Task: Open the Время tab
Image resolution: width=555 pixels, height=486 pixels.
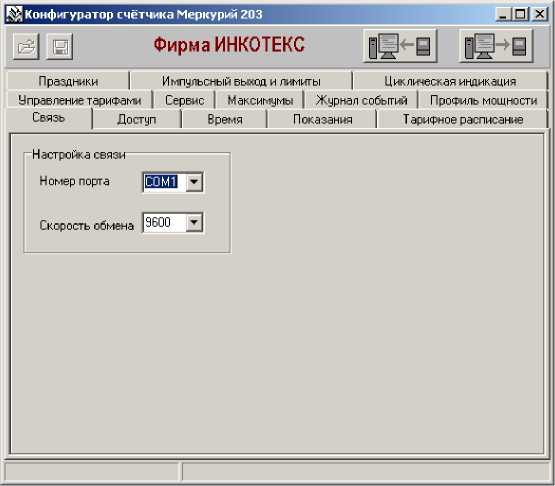Action: [225, 119]
